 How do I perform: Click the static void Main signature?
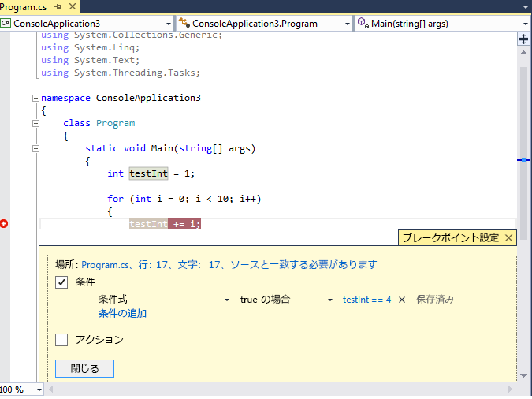point(170,148)
